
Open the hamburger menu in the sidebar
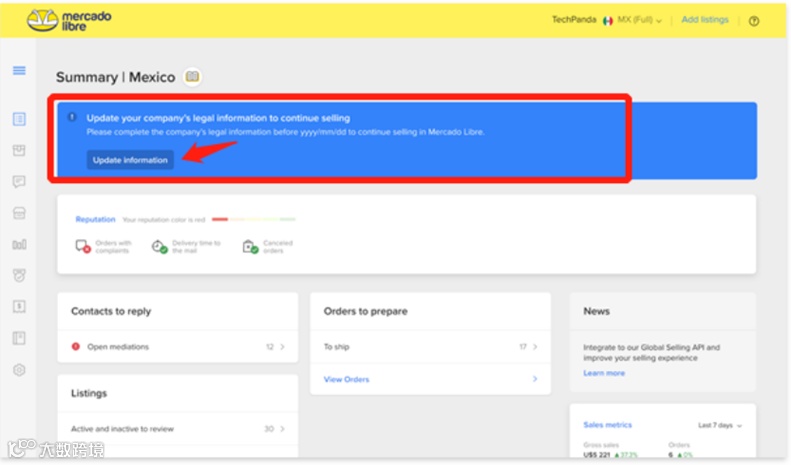point(19,71)
